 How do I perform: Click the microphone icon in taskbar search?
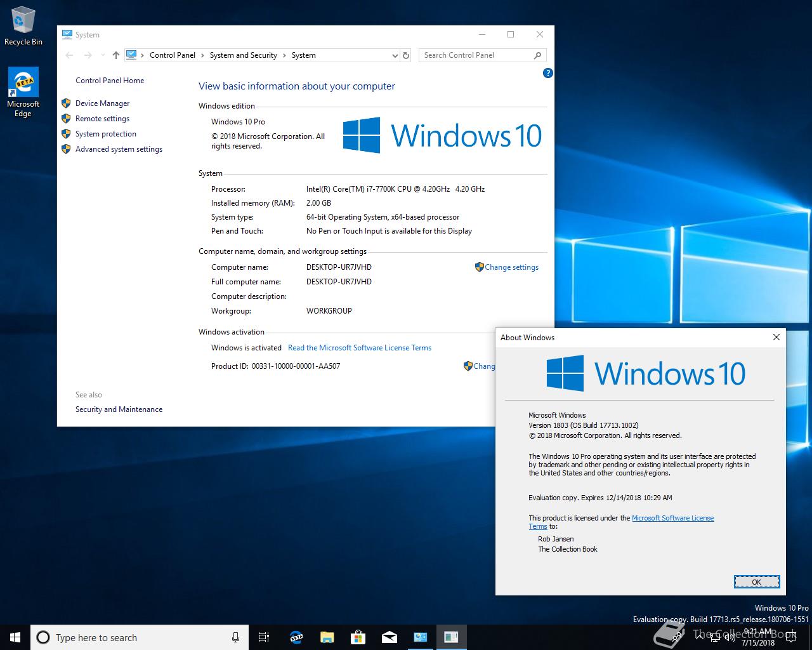pyautogui.click(x=235, y=637)
